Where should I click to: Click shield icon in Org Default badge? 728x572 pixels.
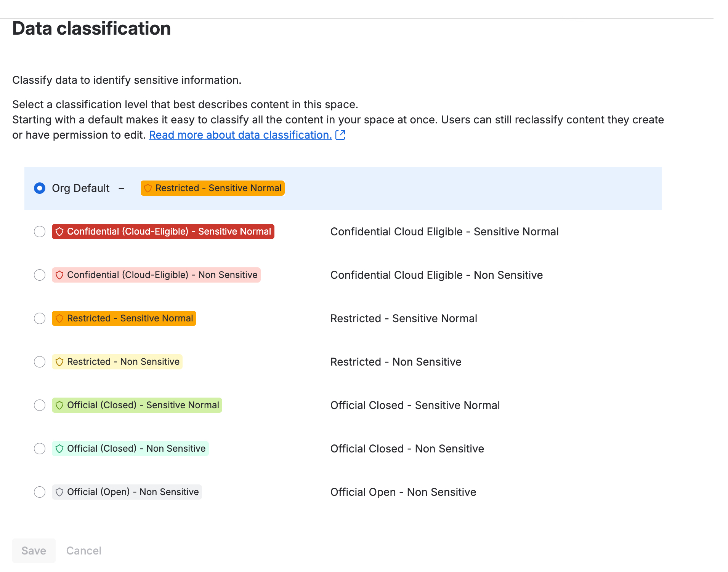point(148,188)
